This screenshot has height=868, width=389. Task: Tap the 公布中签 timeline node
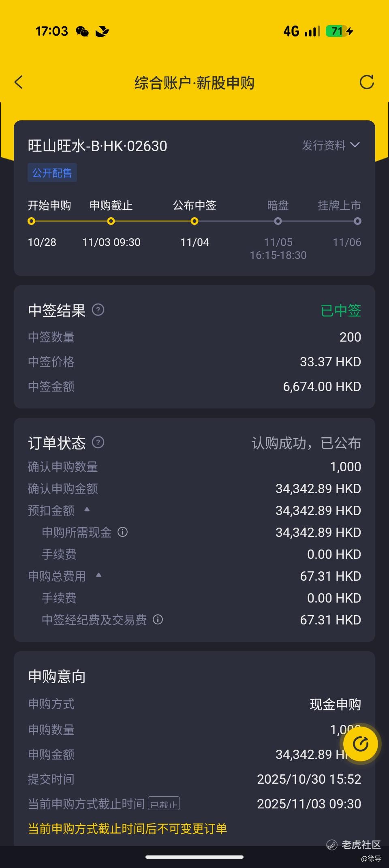[194, 221]
